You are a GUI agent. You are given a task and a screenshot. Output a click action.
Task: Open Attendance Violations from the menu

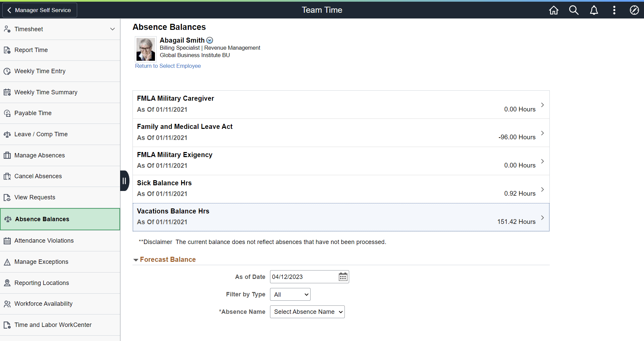click(x=44, y=241)
